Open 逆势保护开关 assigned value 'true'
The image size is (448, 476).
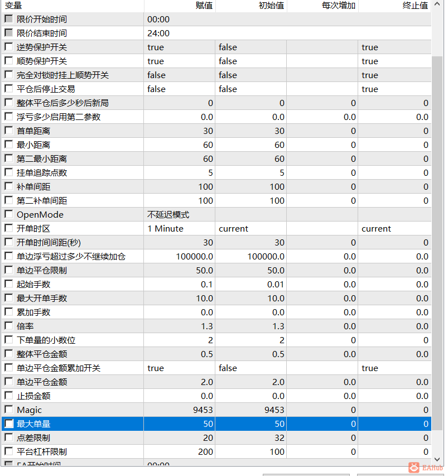(180, 47)
